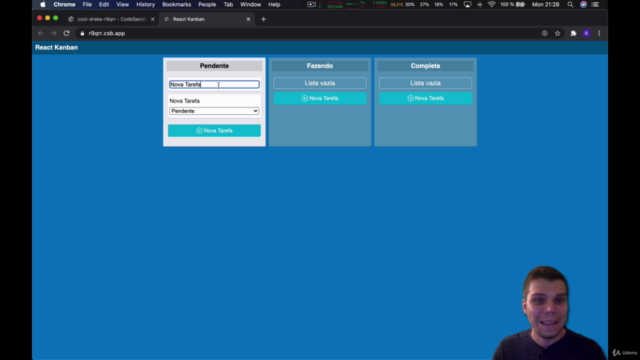The height and width of the screenshot is (360, 640).
Task: Open the Tab menu
Action: [x=228, y=4]
